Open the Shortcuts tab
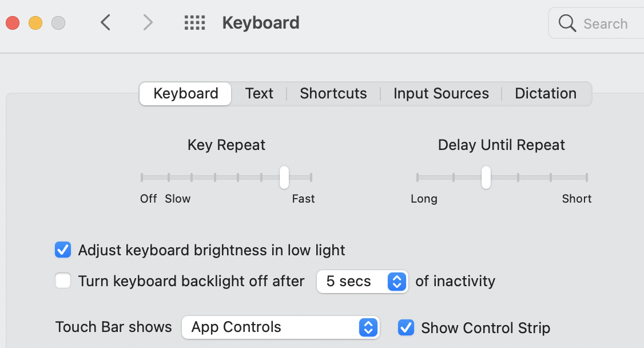Screen dimensions: 644x348 [333, 94]
